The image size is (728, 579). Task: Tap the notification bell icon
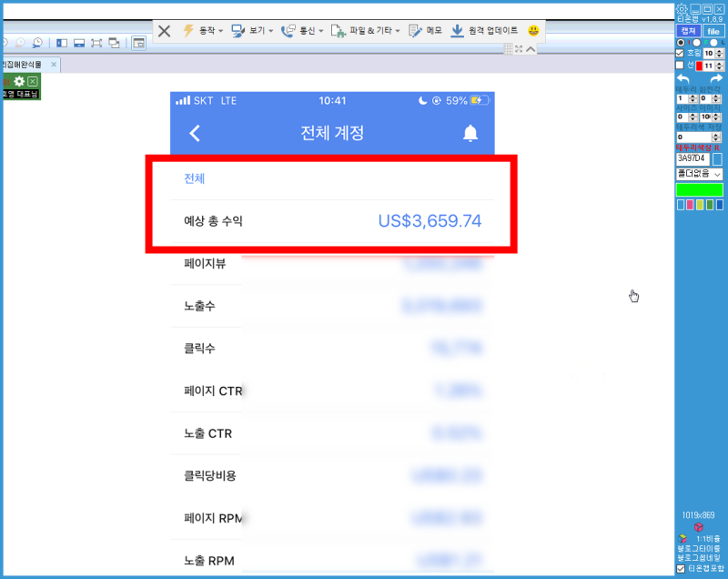coord(470,133)
